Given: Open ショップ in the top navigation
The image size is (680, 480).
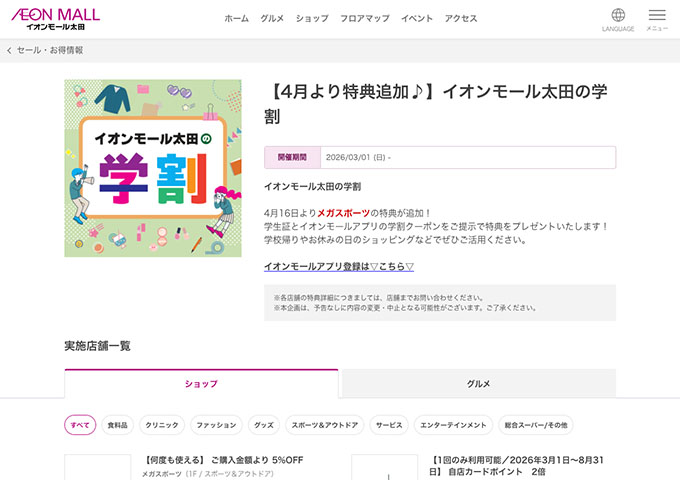Looking at the screenshot, I should 312,19.
